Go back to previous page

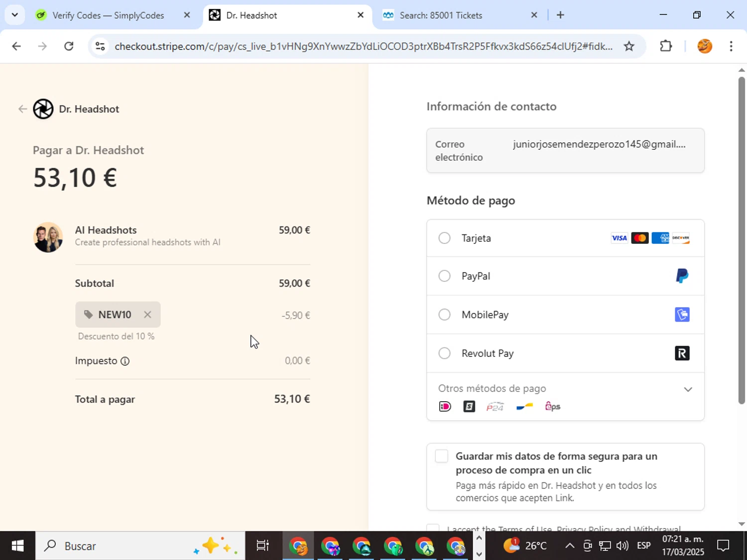coord(16,46)
